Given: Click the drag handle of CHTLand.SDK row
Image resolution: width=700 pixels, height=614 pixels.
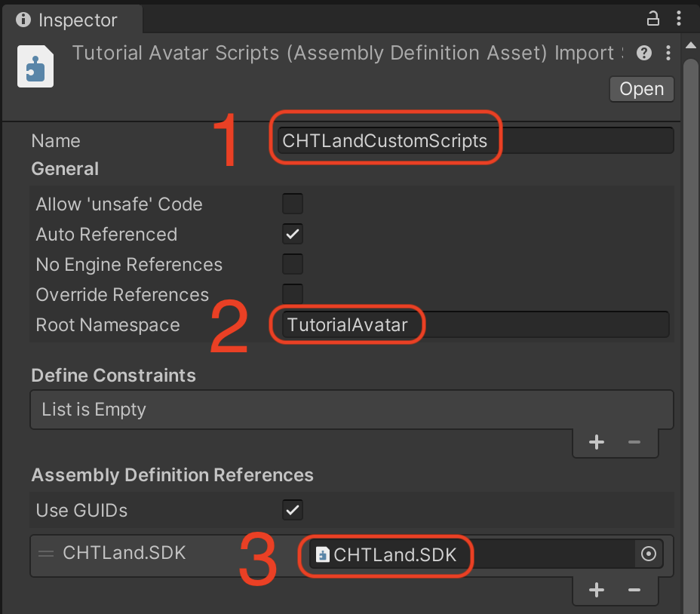Looking at the screenshot, I should click(46, 554).
